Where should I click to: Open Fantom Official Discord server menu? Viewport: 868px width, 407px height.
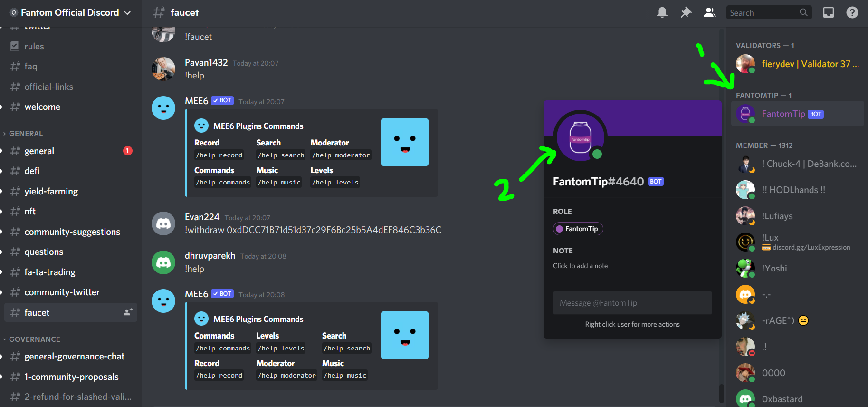click(71, 13)
